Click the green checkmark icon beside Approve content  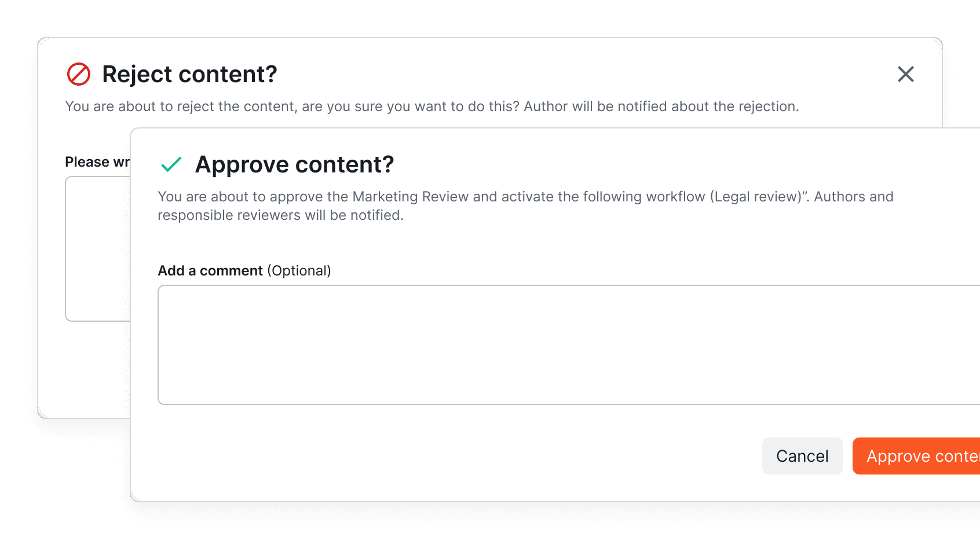170,165
